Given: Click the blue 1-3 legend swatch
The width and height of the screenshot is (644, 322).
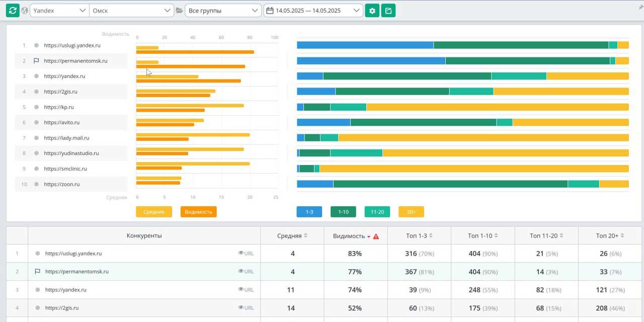Looking at the screenshot, I should click(x=309, y=212).
